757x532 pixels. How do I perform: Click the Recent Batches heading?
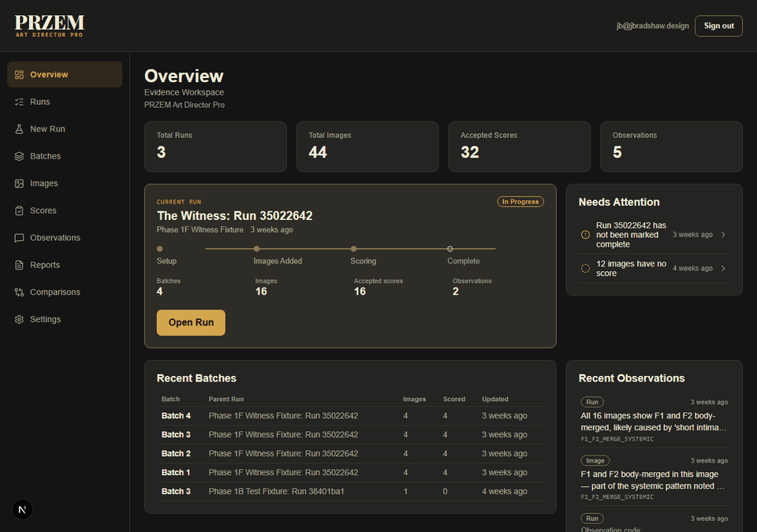(x=196, y=378)
